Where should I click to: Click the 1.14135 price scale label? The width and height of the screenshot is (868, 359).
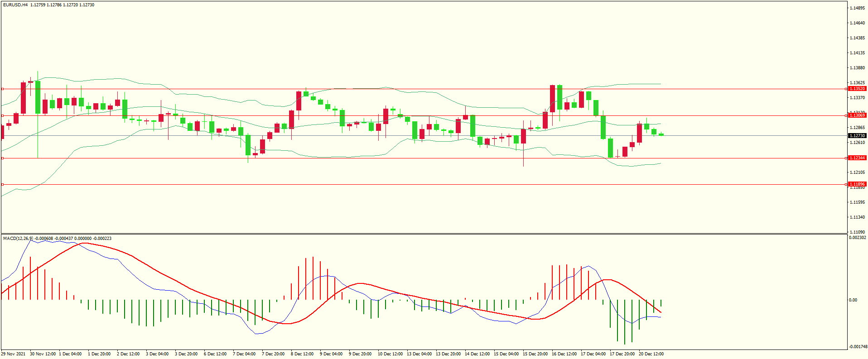(858, 53)
